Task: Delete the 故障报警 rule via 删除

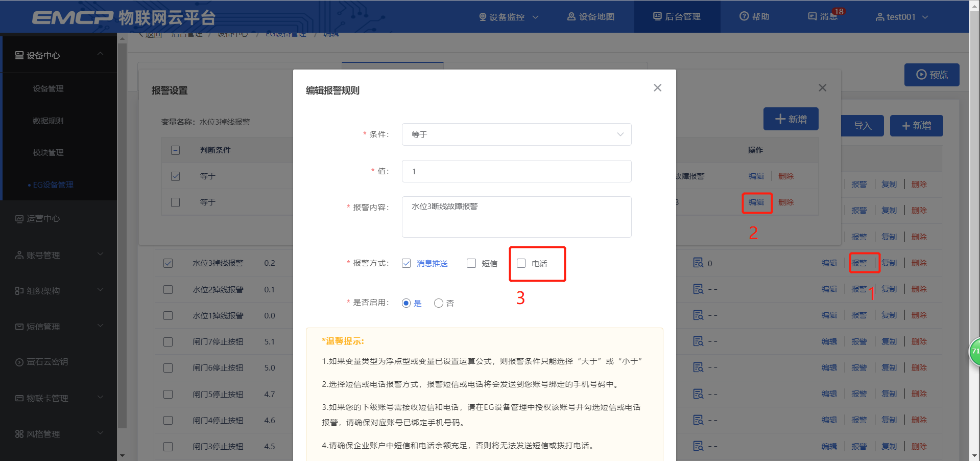Action: pos(786,176)
